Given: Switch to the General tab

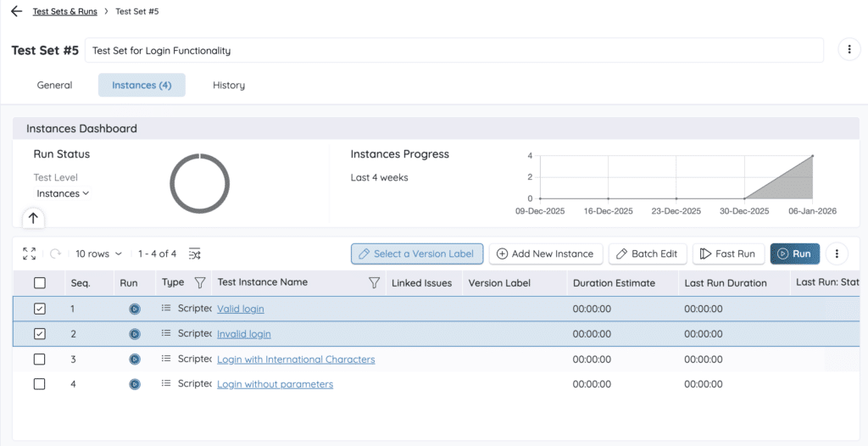Looking at the screenshot, I should 54,86.
